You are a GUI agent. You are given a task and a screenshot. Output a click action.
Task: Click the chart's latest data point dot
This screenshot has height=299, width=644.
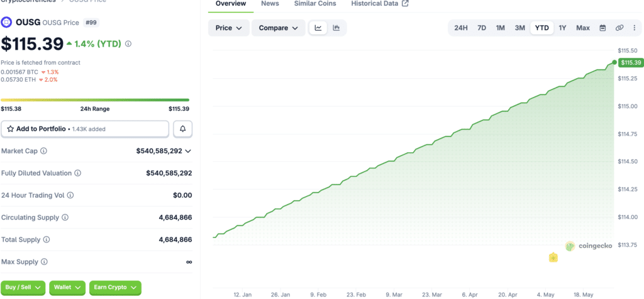tap(614, 62)
